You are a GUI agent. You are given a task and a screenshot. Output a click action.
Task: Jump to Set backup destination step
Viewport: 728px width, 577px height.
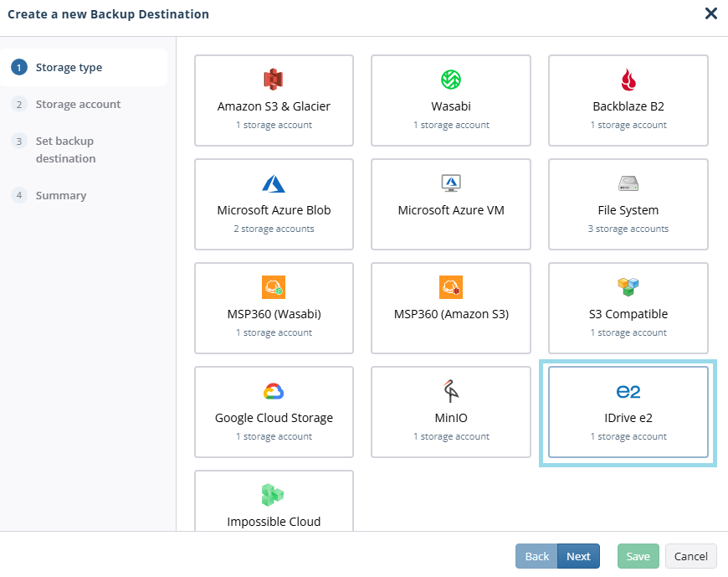(x=65, y=150)
